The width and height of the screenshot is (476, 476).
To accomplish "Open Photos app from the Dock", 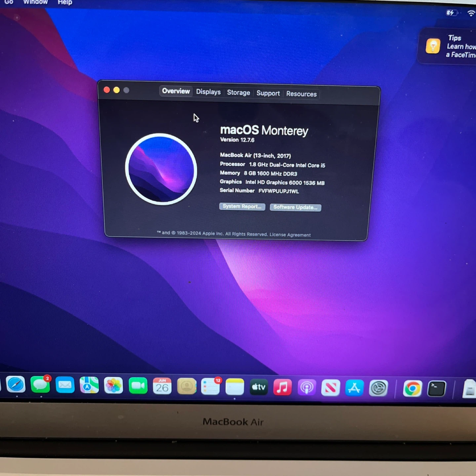I will 113,385.
